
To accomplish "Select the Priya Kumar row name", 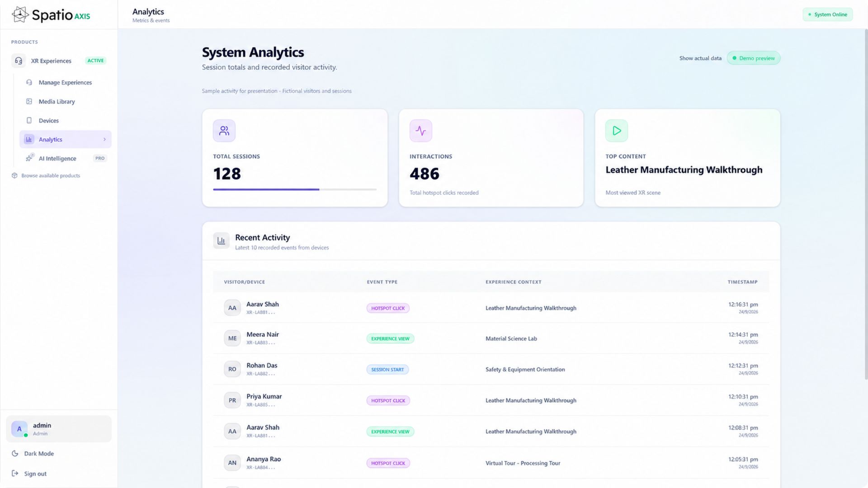I will click(x=264, y=396).
